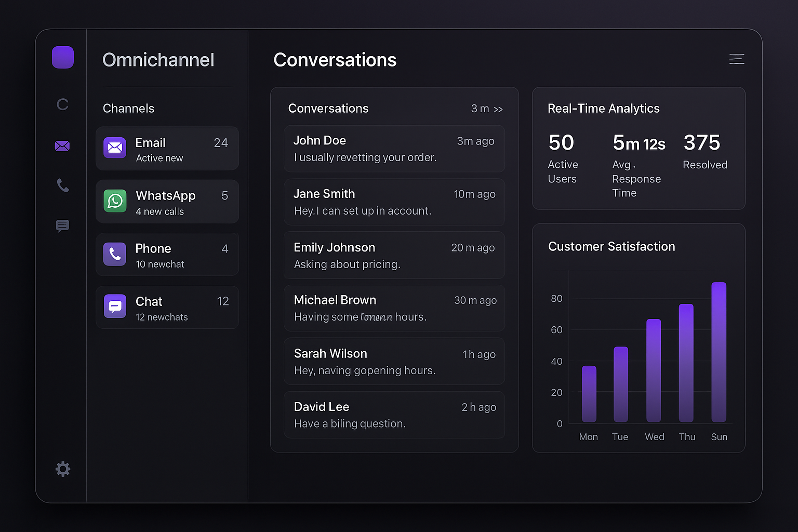Image resolution: width=798 pixels, height=532 pixels.
Task: Open John Doe's conversation
Action: click(x=394, y=149)
